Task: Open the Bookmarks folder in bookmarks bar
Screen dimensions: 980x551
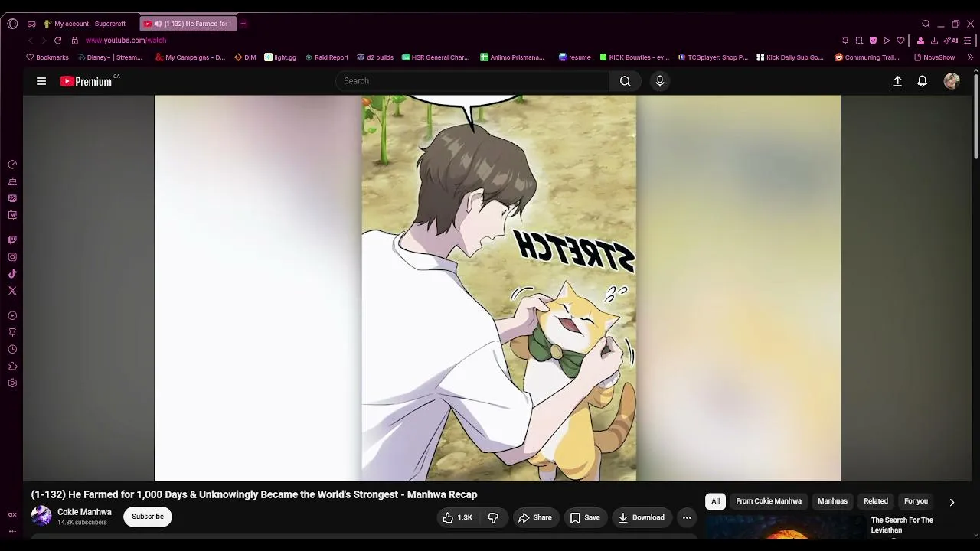Action: pyautogui.click(x=47, y=57)
